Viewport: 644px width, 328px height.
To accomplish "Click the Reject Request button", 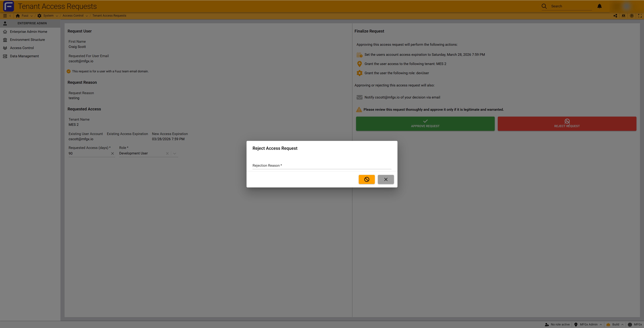I will coord(567,124).
